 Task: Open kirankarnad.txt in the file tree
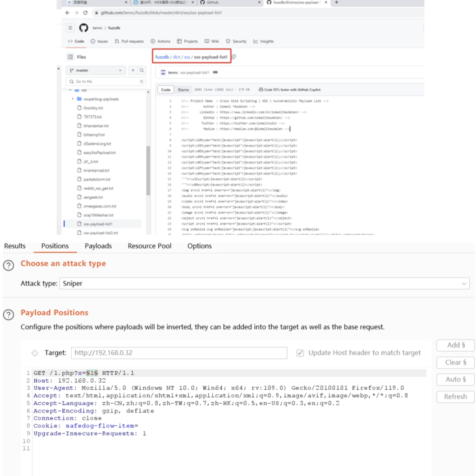click(96, 170)
